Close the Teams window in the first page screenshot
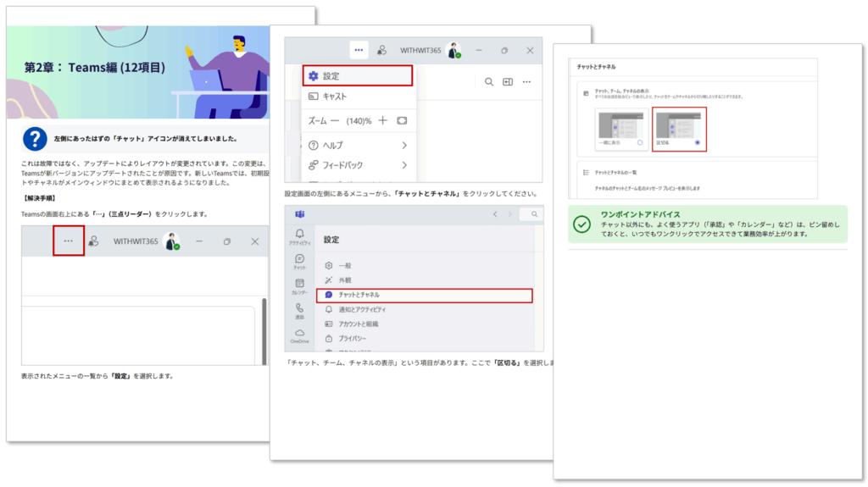The height and width of the screenshot is (487, 868). [x=254, y=241]
